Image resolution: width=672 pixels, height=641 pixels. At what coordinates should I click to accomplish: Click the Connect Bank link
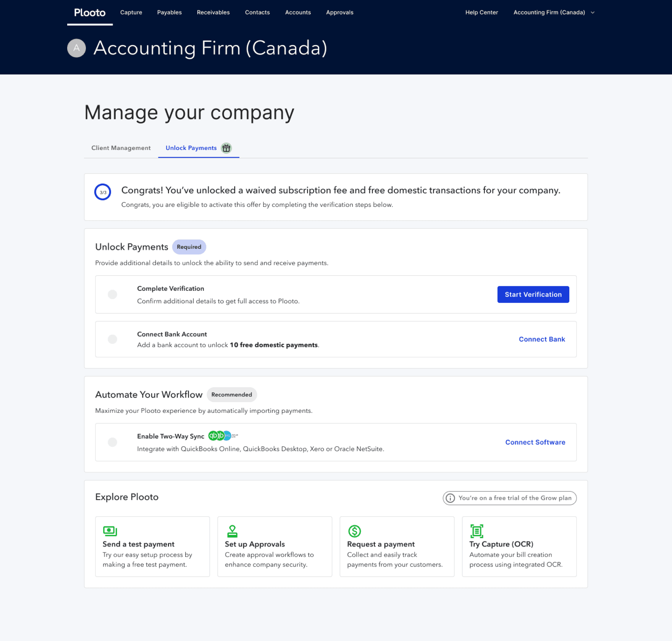pos(542,339)
